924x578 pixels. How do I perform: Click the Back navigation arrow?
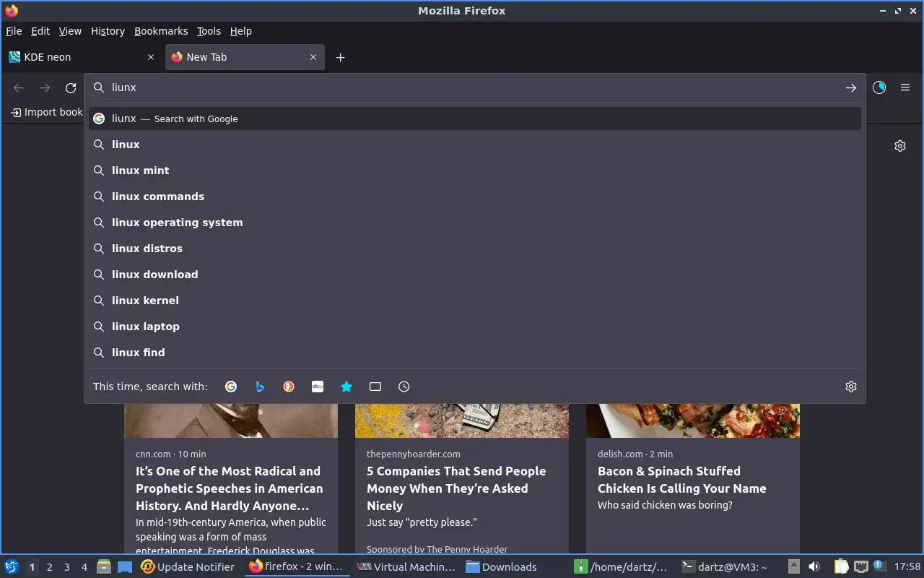tap(19, 87)
